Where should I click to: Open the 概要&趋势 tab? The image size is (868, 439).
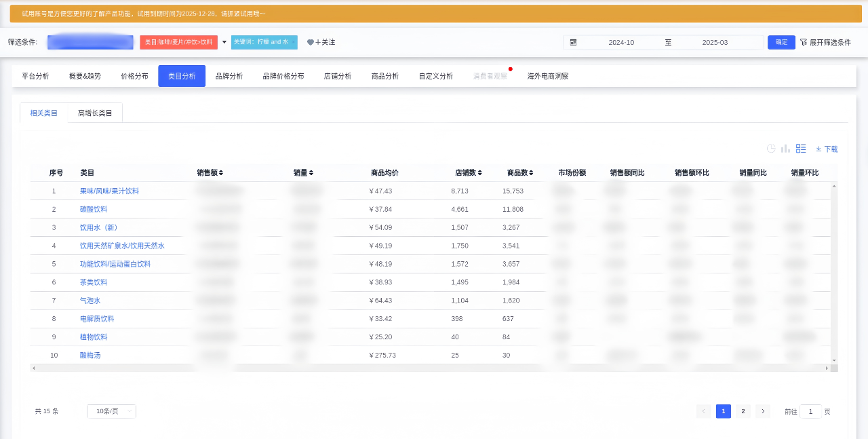tap(85, 76)
